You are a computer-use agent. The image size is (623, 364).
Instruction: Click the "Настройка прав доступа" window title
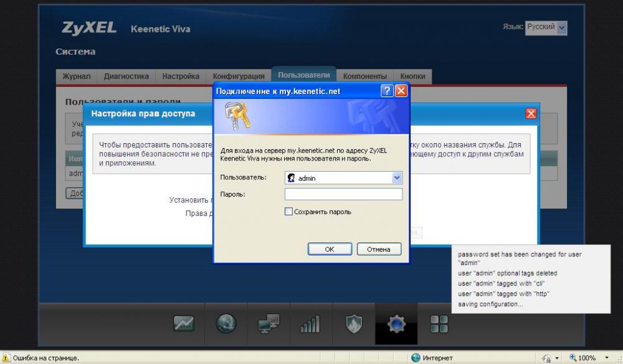coord(143,113)
